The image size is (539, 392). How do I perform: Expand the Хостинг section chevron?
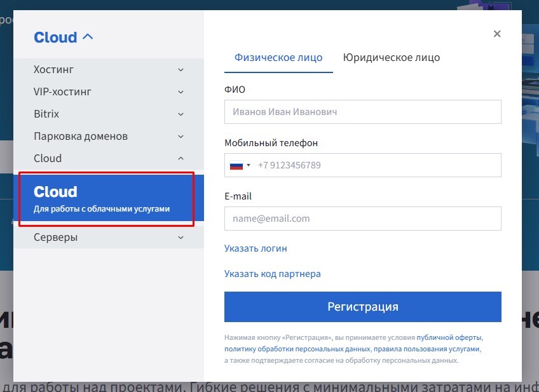(x=181, y=70)
